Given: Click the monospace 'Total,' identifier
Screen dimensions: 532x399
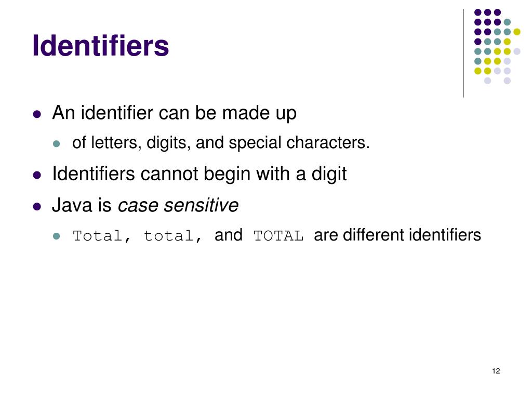Looking at the screenshot, I should pyautogui.click(x=102, y=236).
